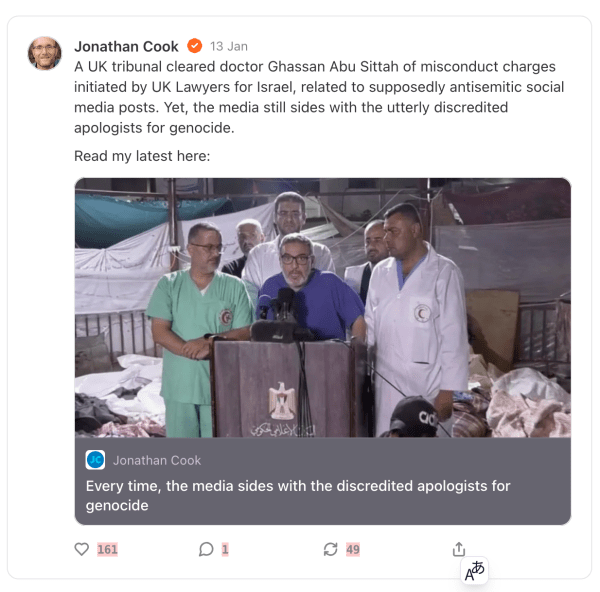Open comments via the speech bubble icon
The image size is (600, 592).
tap(206, 549)
